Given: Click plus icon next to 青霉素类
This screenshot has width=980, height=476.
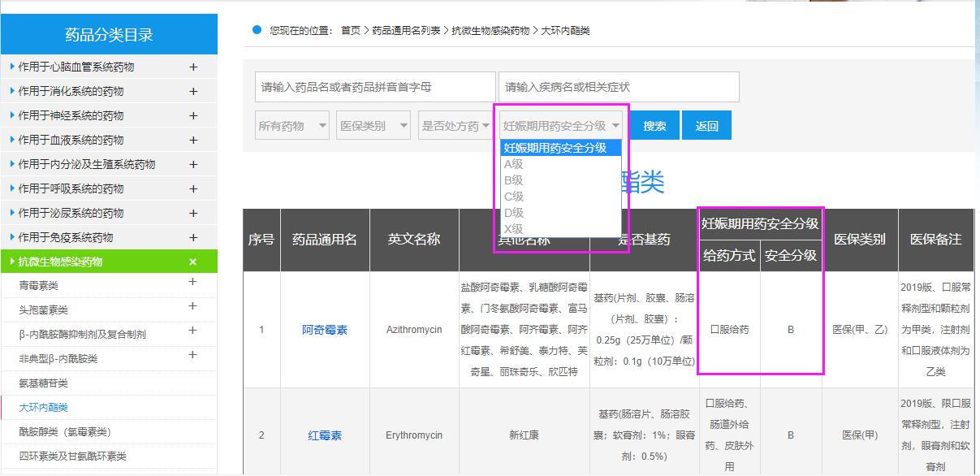Looking at the screenshot, I should click(x=192, y=283).
